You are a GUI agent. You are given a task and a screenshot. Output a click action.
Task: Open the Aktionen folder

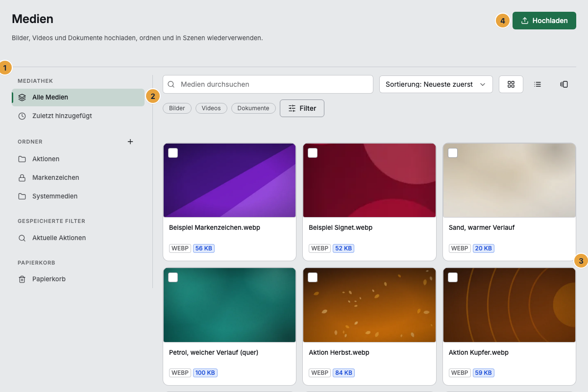tap(78, 159)
